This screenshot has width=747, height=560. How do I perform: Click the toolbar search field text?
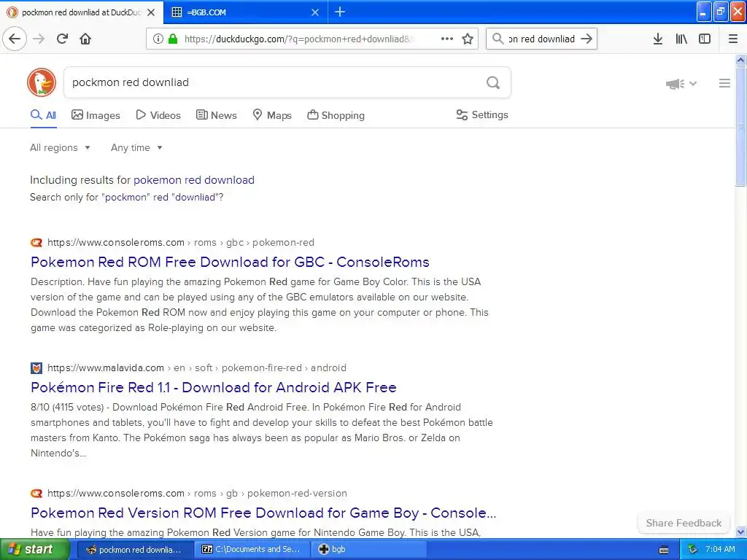tap(542, 39)
